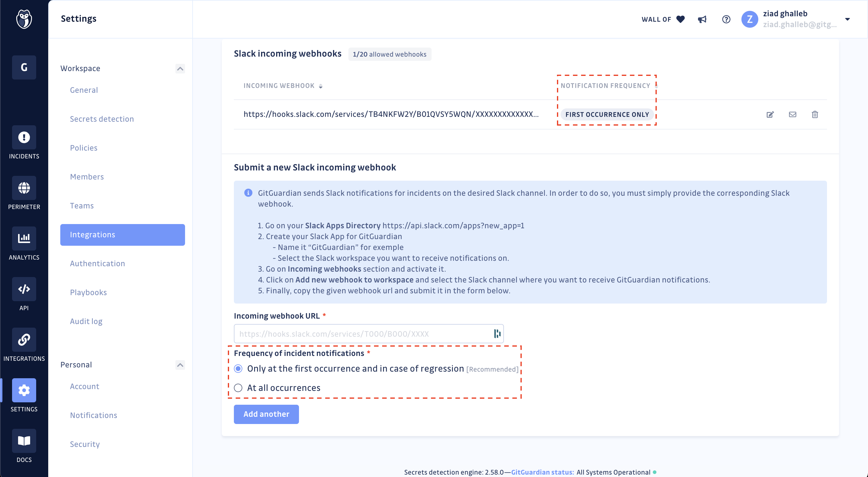Click the delete trash icon for webhook

[x=815, y=114]
